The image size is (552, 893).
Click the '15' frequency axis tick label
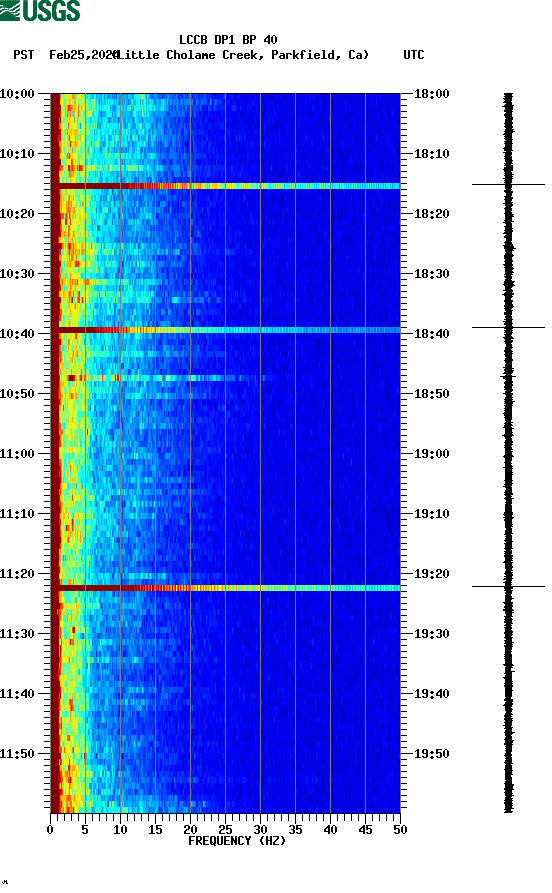(x=155, y=830)
